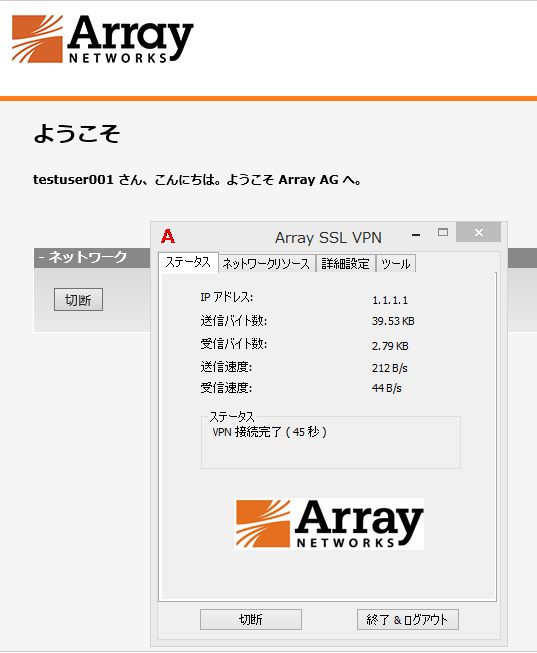Click the 終了 & ログアウト button

[407, 620]
